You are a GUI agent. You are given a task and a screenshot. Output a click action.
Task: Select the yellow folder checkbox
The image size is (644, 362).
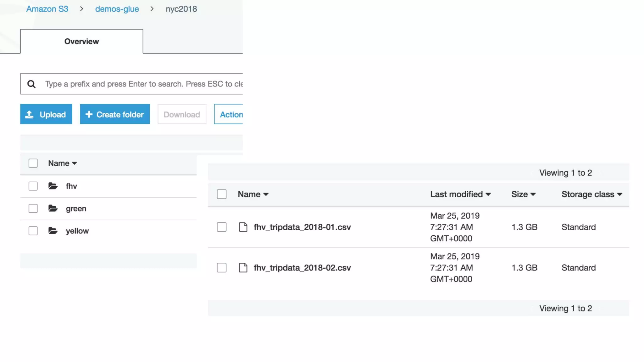click(33, 231)
